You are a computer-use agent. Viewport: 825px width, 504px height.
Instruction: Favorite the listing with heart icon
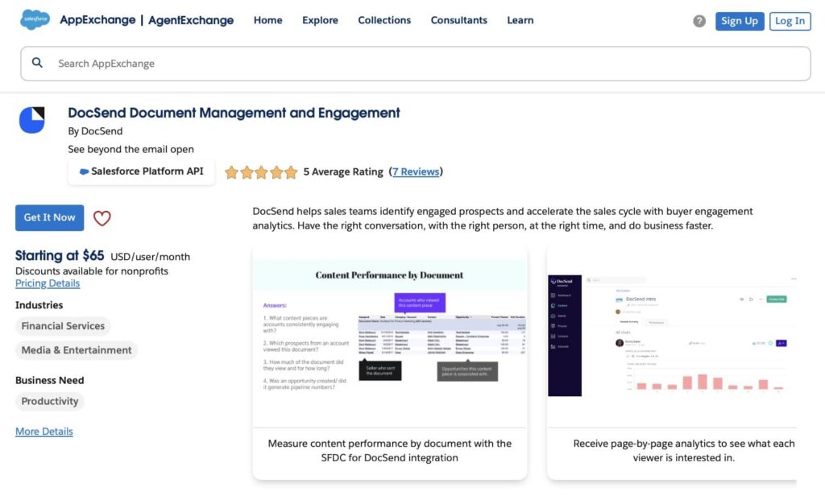tap(102, 217)
